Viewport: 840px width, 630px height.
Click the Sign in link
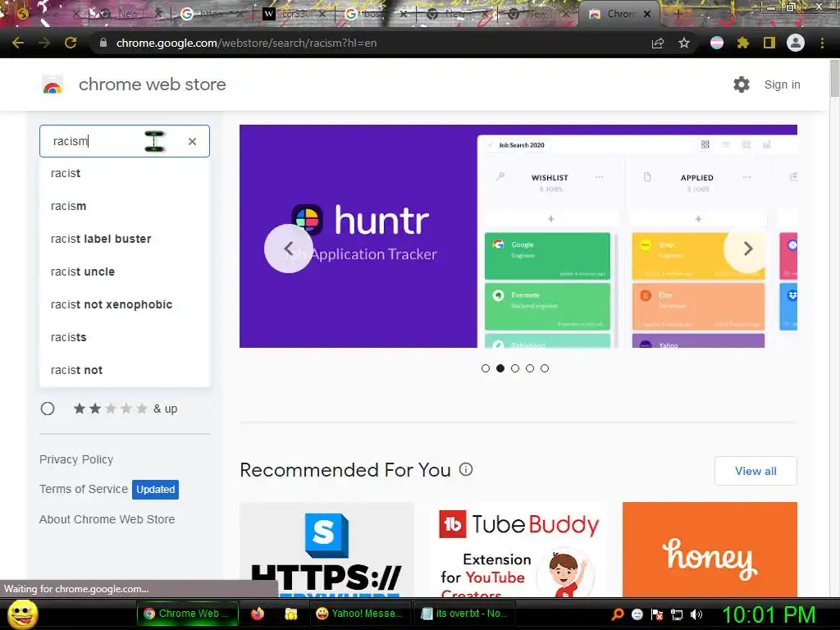tap(782, 84)
